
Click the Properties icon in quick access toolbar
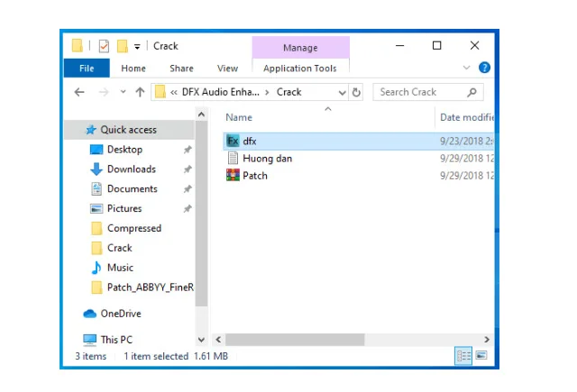[x=104, y=46]
